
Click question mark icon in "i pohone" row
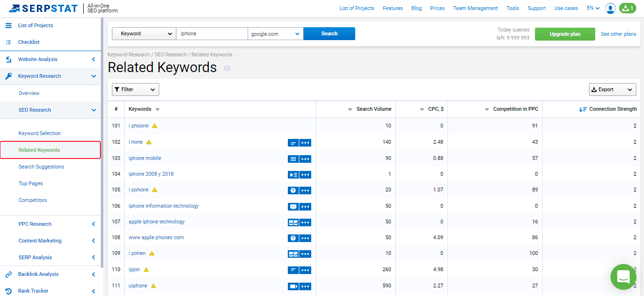(293, 190)
